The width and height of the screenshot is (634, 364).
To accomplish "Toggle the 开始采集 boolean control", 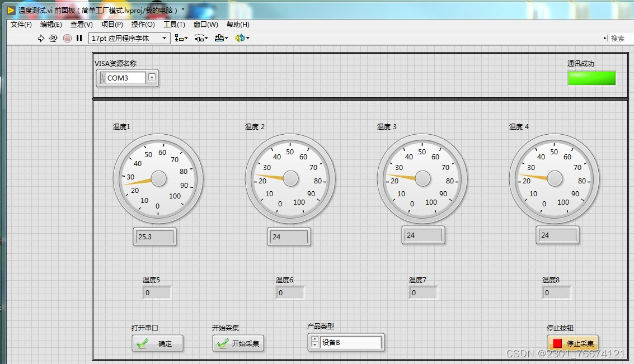I will [238, 343].
